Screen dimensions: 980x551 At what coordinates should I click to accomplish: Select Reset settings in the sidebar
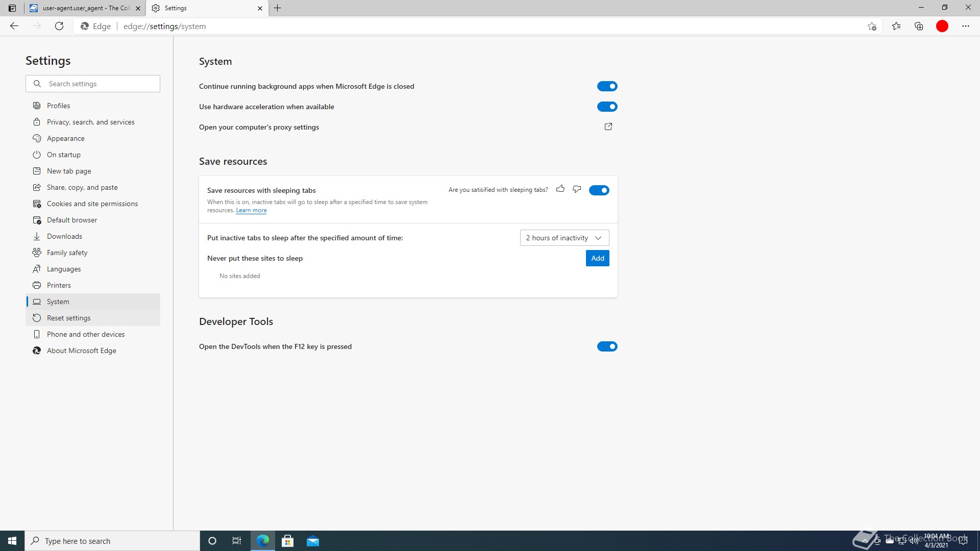[x=68, y=318]
